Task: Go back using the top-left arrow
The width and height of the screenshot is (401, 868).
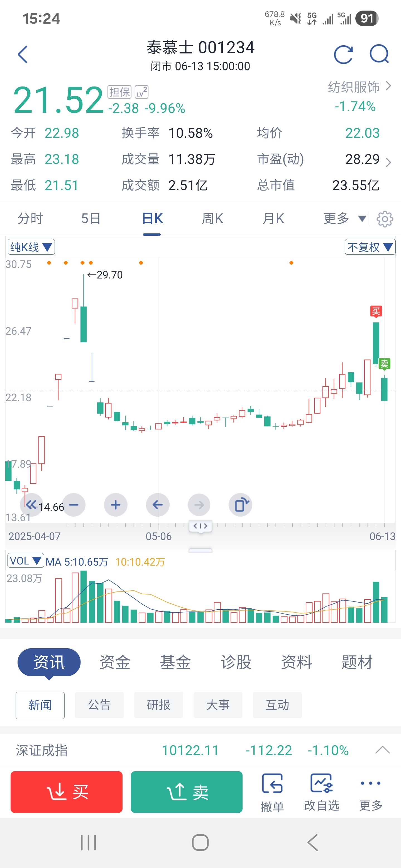Action: 23,55
